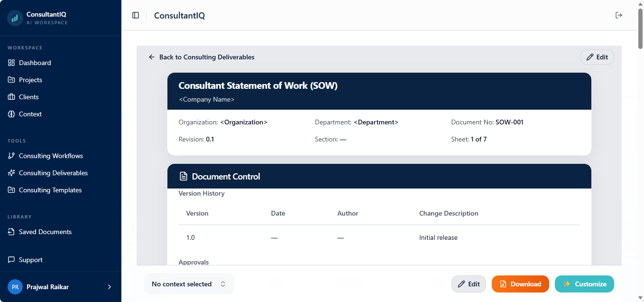Viewport: 644px width, 302px height.
Task: Click the pencil icon in bottom Edit button
Action: click(x=461, y=284)
